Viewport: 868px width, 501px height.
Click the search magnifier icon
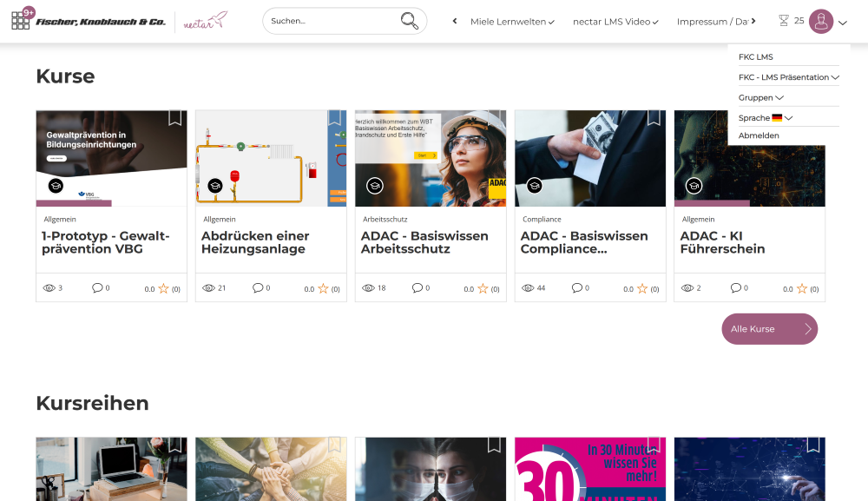click(x=409, y=21)
